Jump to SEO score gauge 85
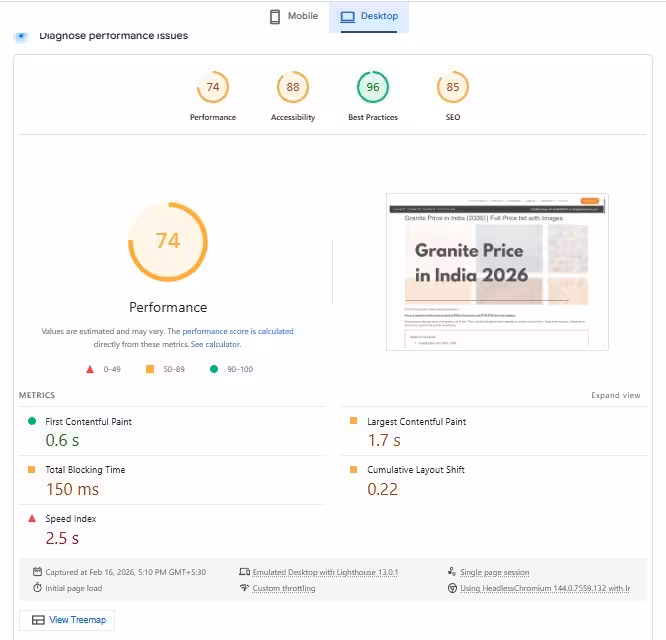Image resolution: width=666 pixels, height=640 pixels. (453, 96)
